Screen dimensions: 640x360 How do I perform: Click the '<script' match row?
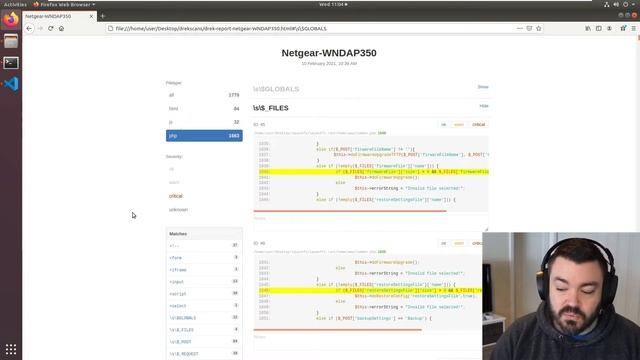[204, 294]
